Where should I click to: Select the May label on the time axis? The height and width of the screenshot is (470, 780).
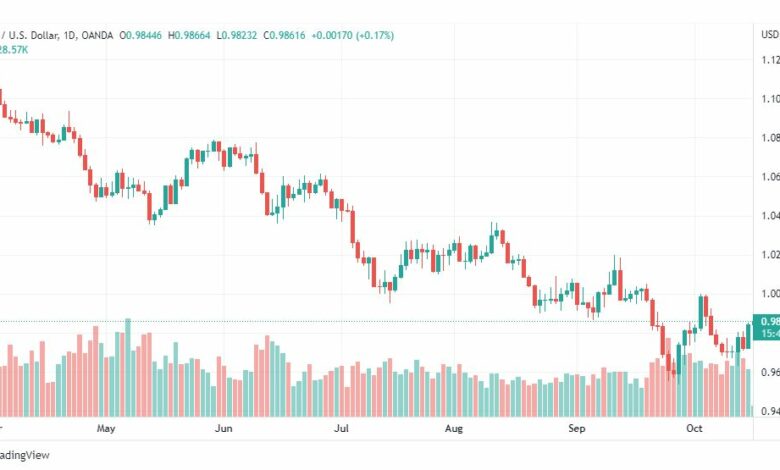(105, 428)
